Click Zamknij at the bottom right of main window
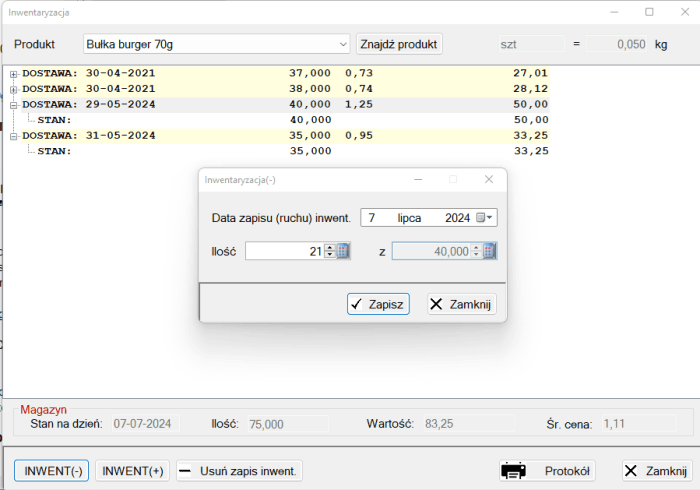The image size is (700, 490). (656, 471)
